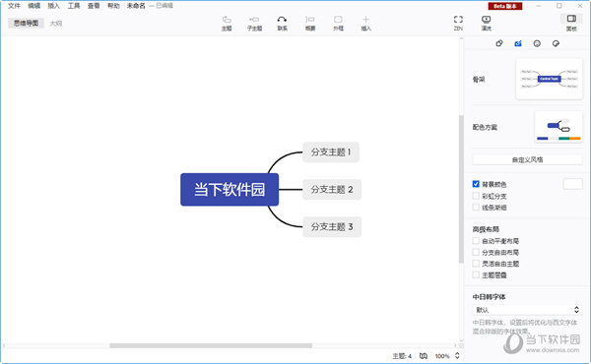Viewport: 591px width, 364px height.
Task: Open the 查看 menu
Action: pyautogui.click(x=94, y=6)
